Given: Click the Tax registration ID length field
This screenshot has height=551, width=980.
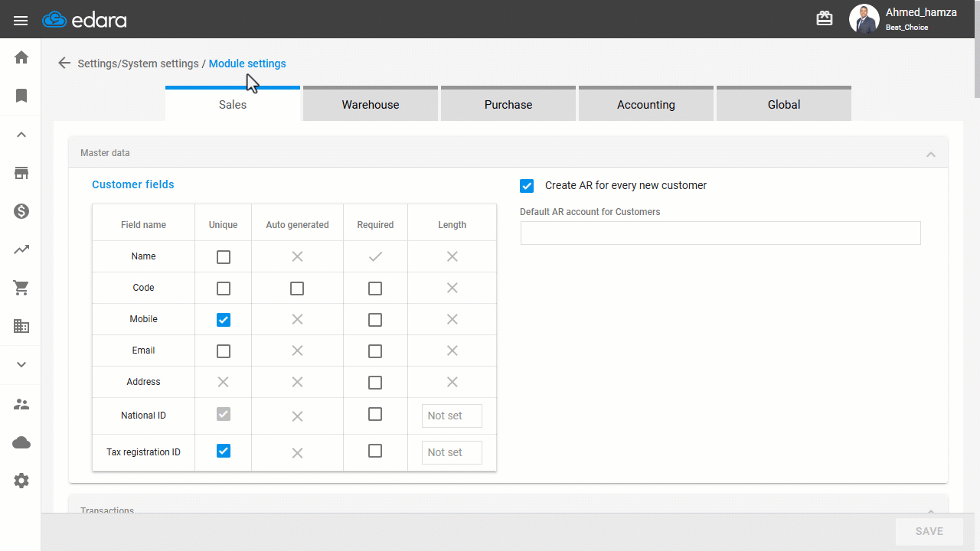Looking at the screenshot, I should [452, 452].
